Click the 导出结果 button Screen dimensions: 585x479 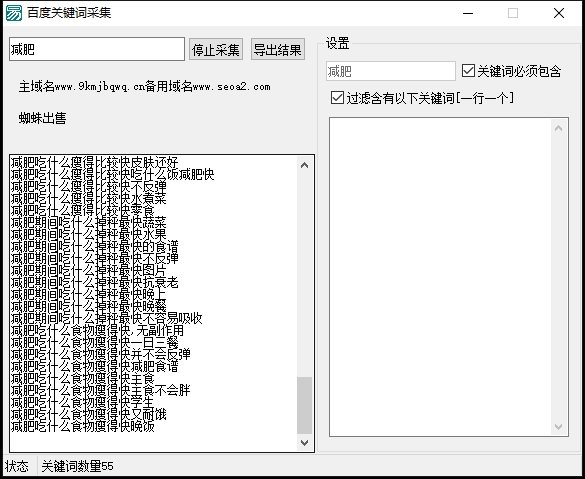[x=278, y=50]
